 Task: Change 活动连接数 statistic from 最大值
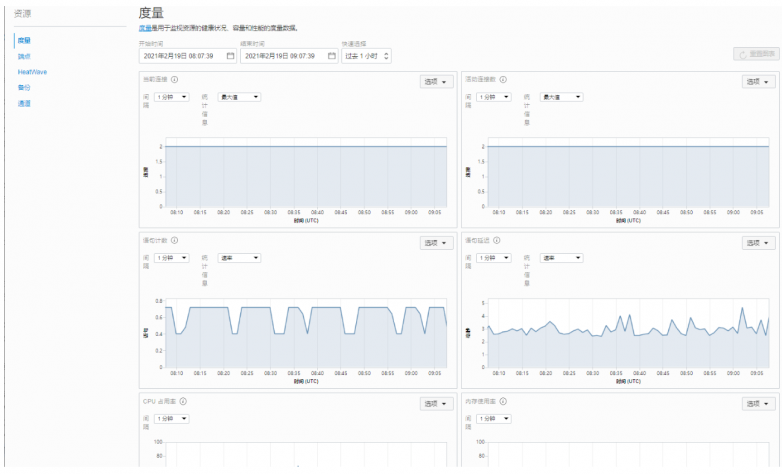pos(562,97)
